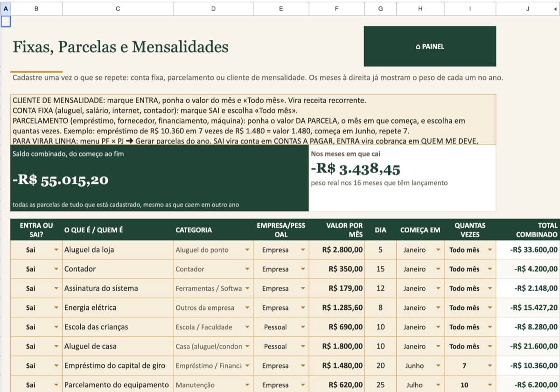This screenshot has height=392, width=560.
Task: Click the Saldo combinado, do começo ao fim label
Action: coord(68,153)
